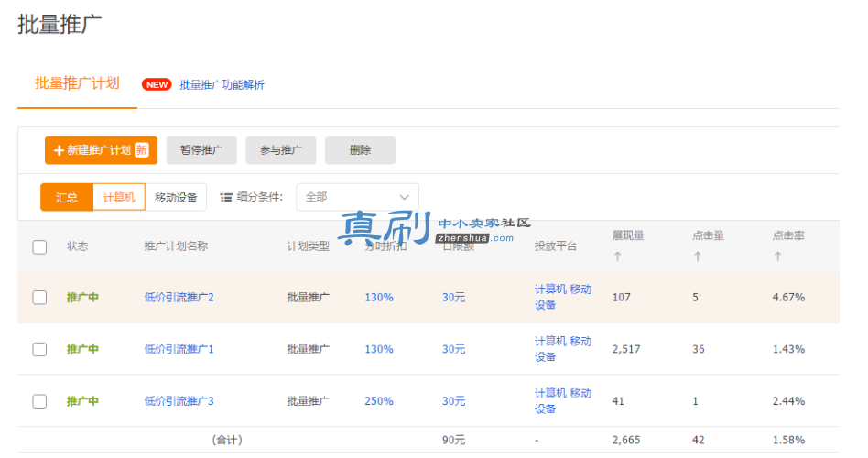Click 计算机 移动设备 platform for 低价引流推广3
This screenshot has height=458, width=868.
tap(563, 401)
